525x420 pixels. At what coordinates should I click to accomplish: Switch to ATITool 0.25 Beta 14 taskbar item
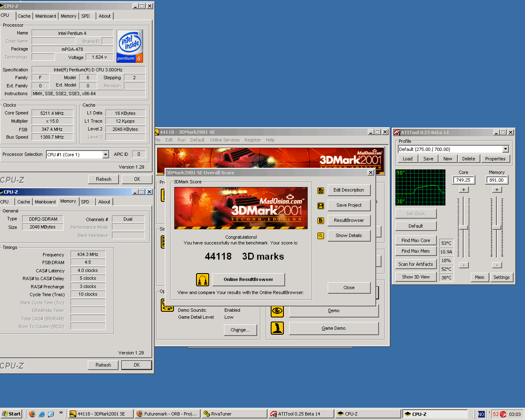(x=301, y=414)
